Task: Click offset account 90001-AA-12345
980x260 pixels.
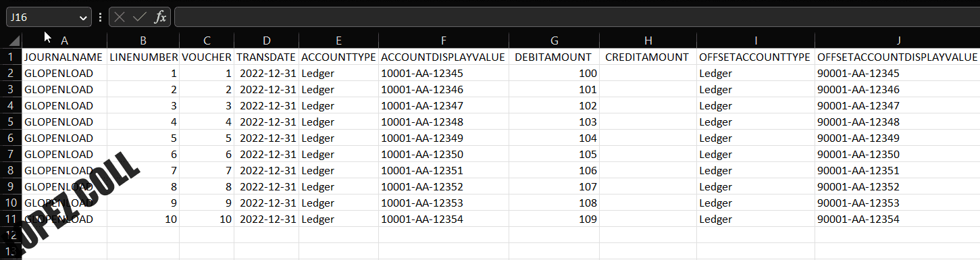Action: (x=898, y=73)
